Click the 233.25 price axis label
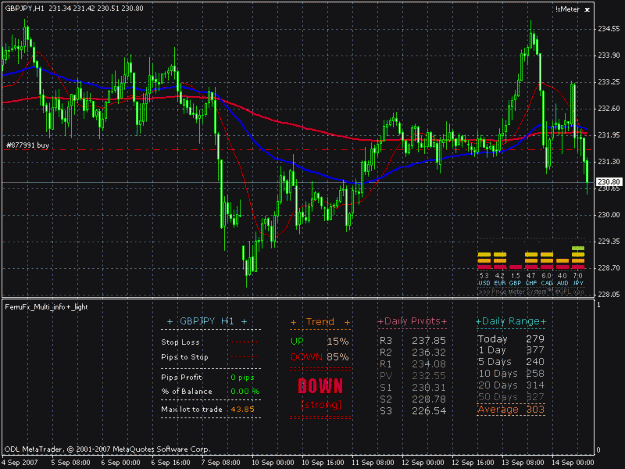The width and height of the screenshot is (625, 469). 609,82
